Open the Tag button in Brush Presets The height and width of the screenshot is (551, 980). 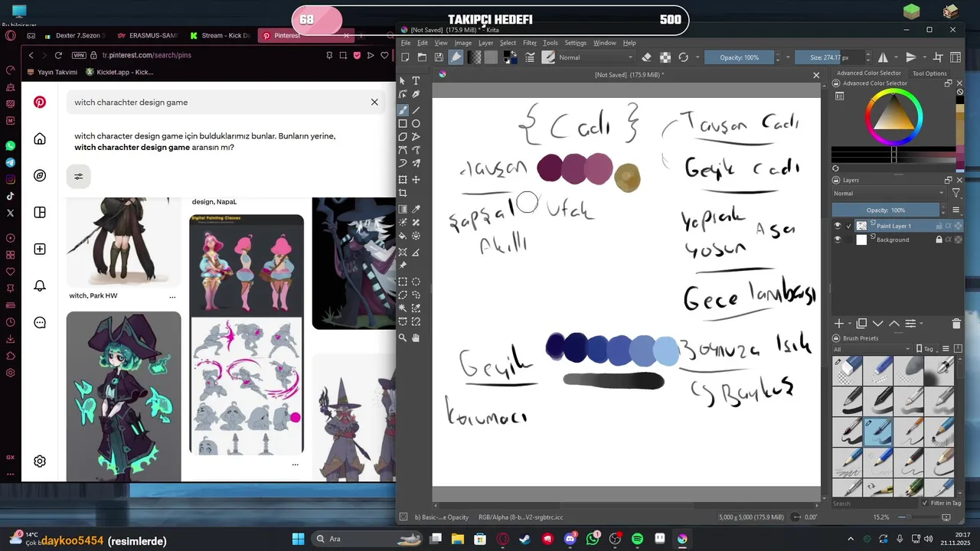coord(926,349)
